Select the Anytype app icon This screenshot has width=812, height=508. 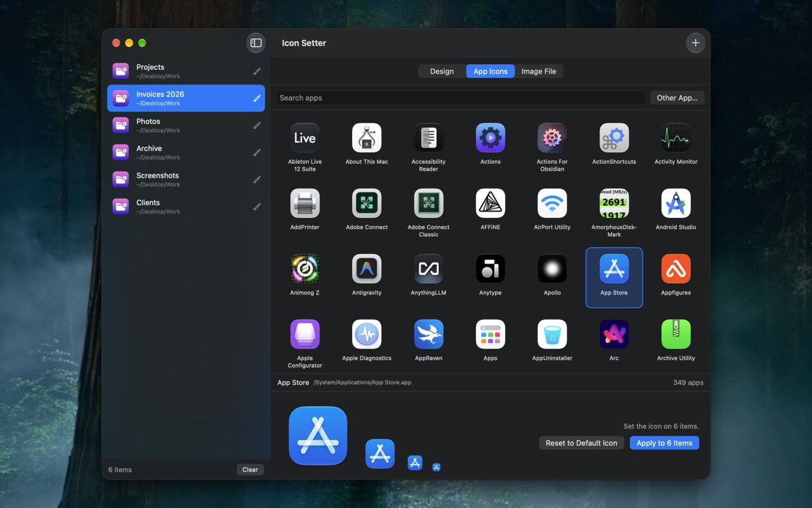[x=490, y=269]
